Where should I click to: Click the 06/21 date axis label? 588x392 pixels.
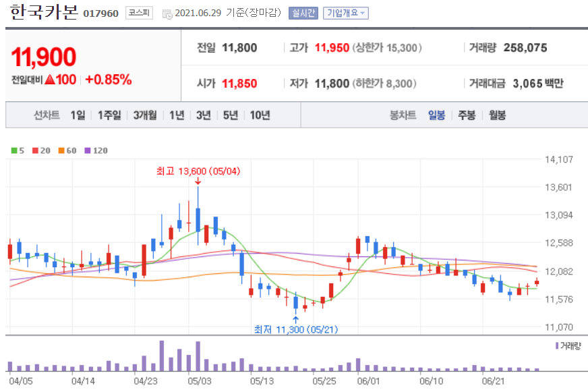494,381
